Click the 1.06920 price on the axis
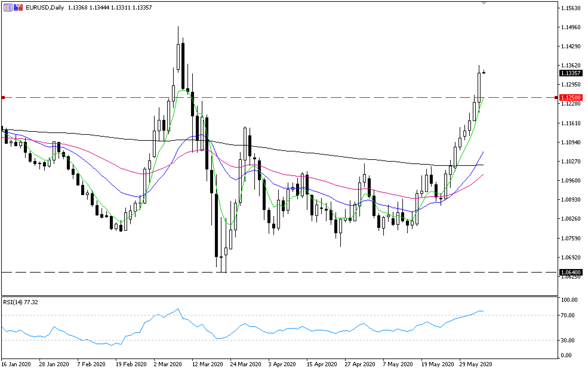This screenshot has width=588, height=371. click(x=571, y=257)
